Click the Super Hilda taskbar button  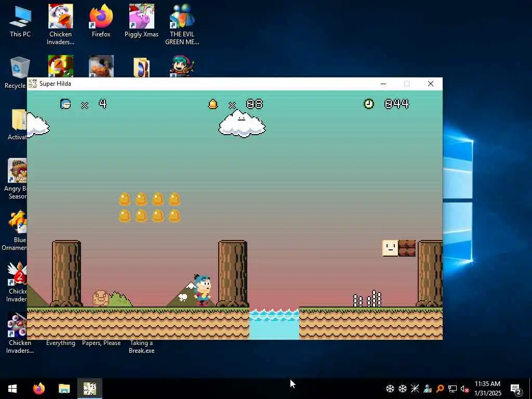[89, 389]
